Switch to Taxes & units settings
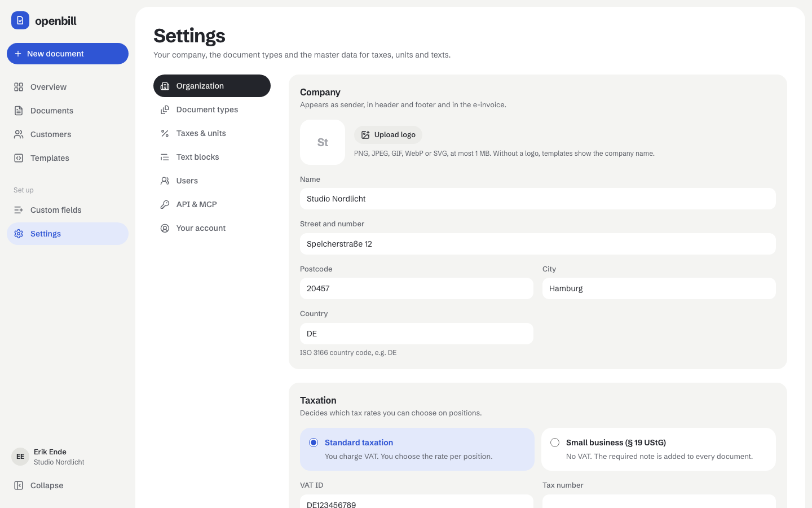812x508 pixels. pyautogui.click(x=212, y=133)
